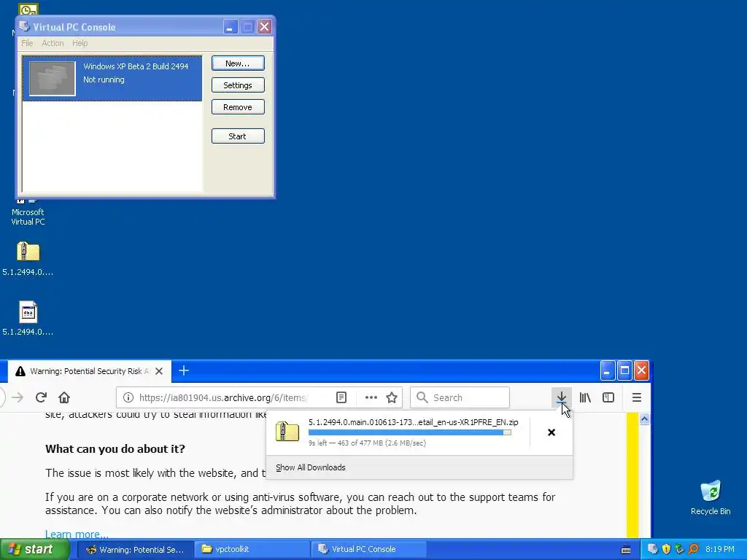Click the network connection tray icon

[x=680, y=549]
